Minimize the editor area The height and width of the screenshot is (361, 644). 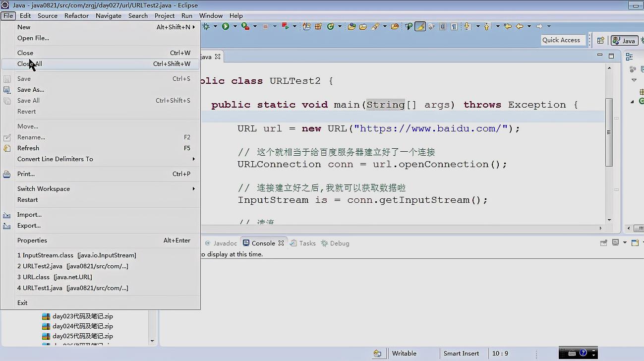point(600,56)
